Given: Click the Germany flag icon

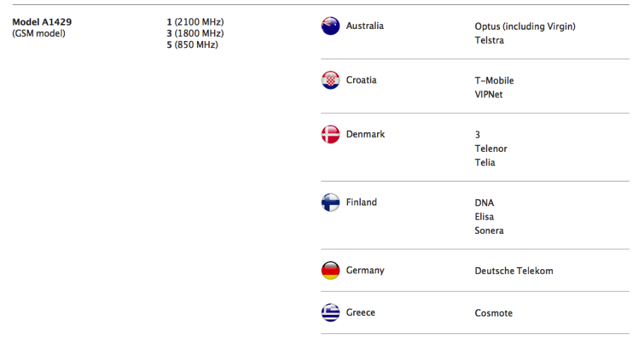Looking at the screenshot, I should tap(330, 270).
